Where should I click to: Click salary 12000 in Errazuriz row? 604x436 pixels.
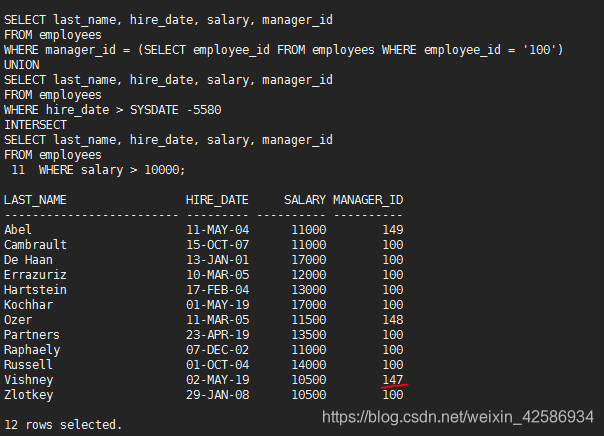click(309, 275)
